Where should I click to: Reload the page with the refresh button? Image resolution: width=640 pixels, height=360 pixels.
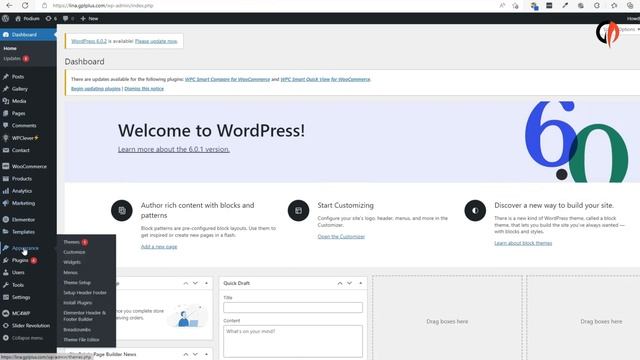tap(25, 5)
